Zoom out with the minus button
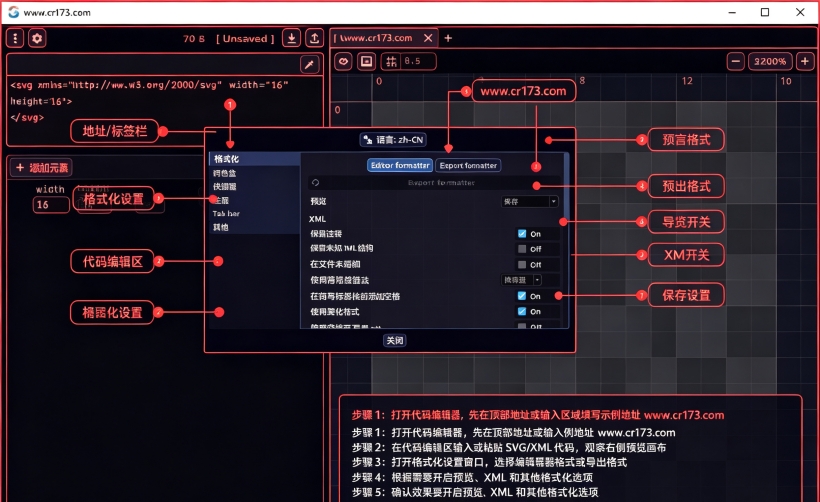The width and height of the screenshot is (820, 502). click(x=735, y=61)
